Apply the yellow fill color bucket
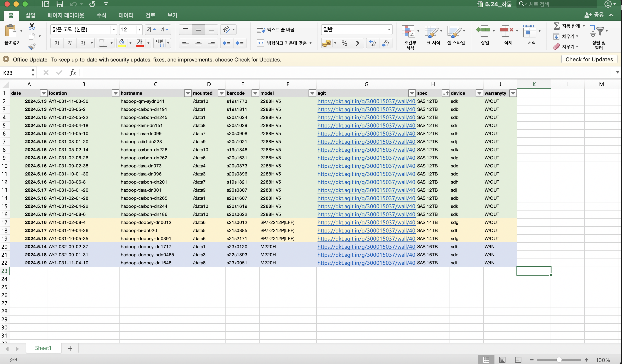Screen dimensions: 622x364 click(122, 43)
